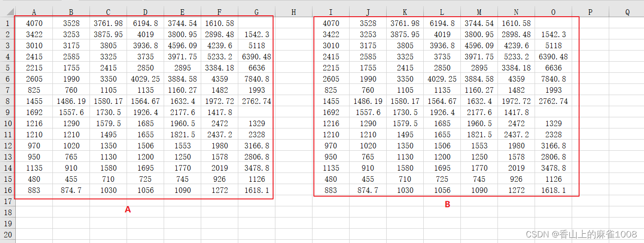This screenshot has width=644, height=243.
Task: Select row 13 header
Action: pyautogui.click(x=8, y=157)
